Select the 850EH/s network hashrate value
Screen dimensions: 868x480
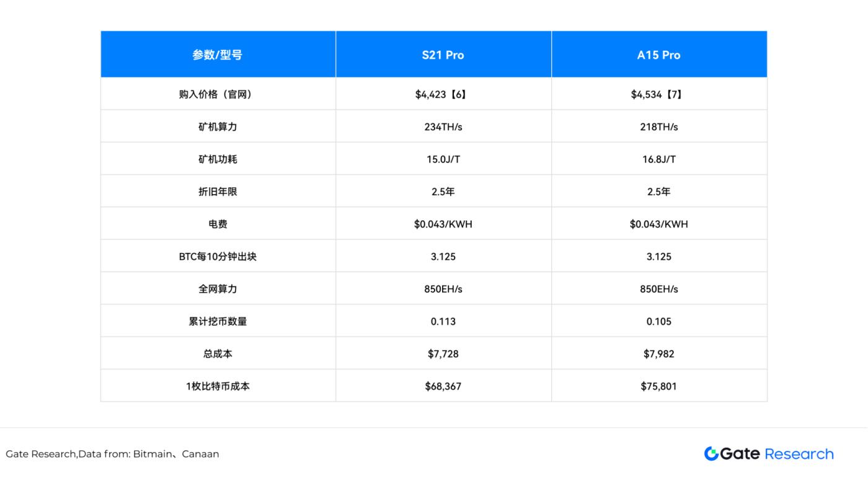443,288
